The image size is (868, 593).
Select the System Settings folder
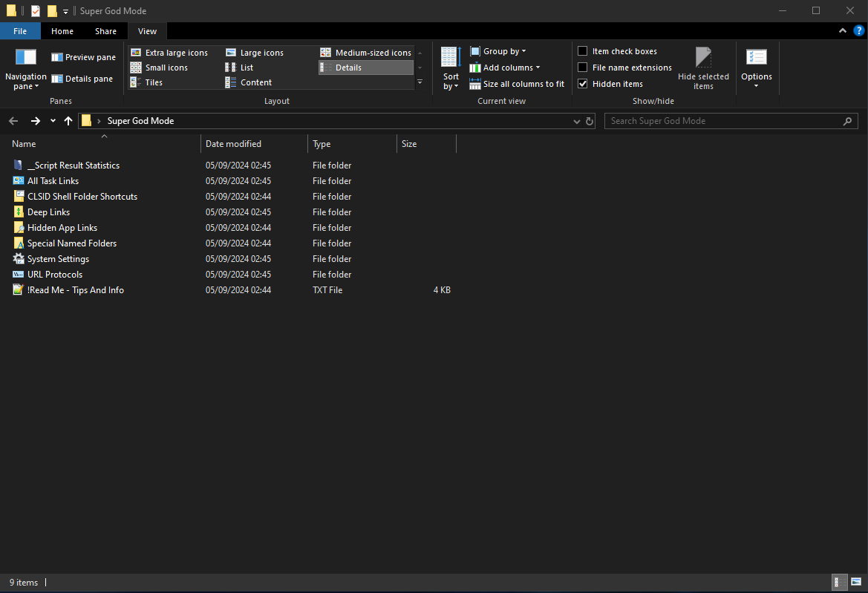(x=58, y=259)
